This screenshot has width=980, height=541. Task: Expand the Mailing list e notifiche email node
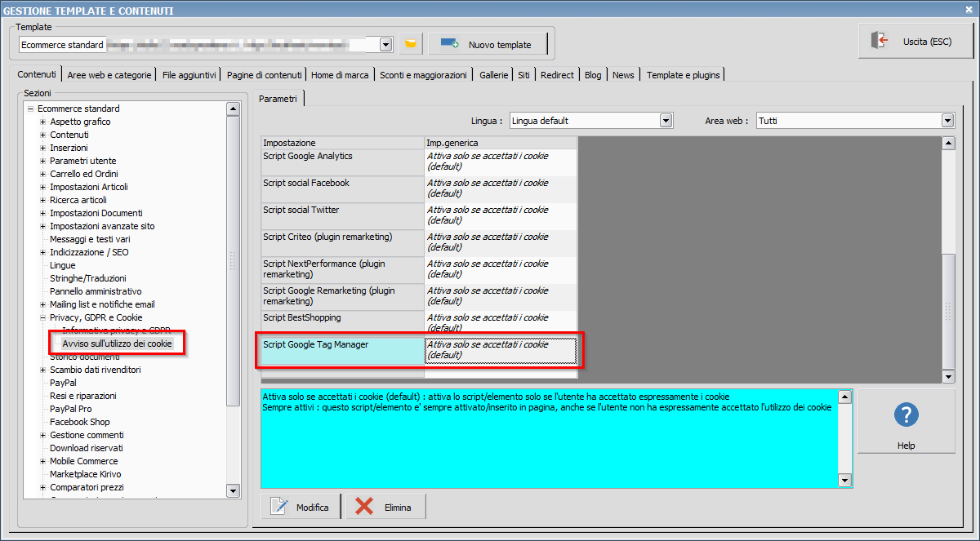point(43,304)
